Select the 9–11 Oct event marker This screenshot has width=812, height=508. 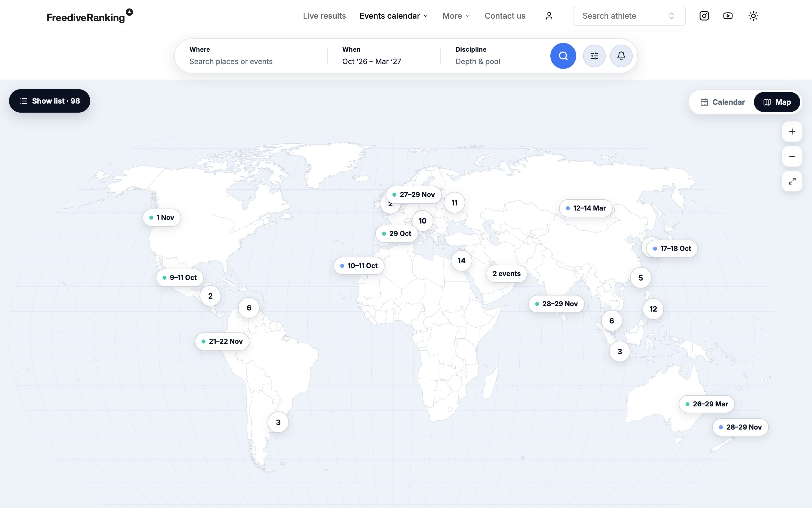tap(180, 277)
